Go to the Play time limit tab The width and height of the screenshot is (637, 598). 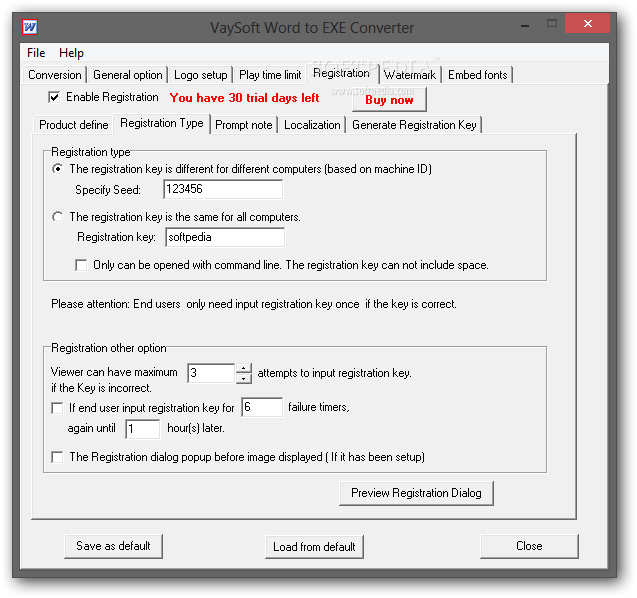pos(270,75)
